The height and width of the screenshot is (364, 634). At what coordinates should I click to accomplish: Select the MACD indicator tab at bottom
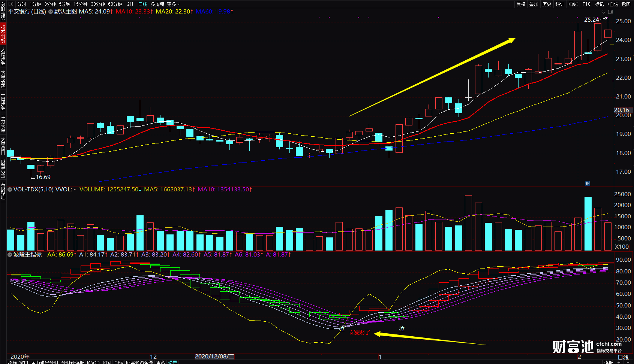93,362
